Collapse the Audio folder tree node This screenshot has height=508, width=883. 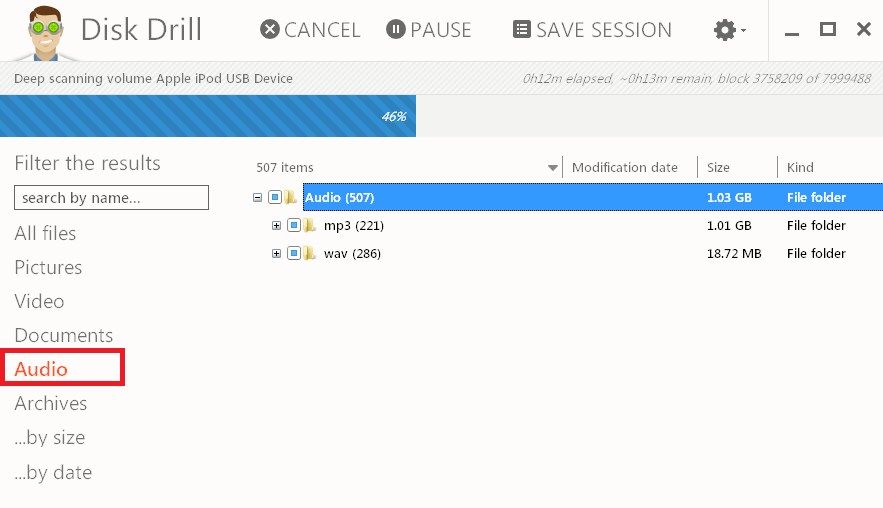258,198
